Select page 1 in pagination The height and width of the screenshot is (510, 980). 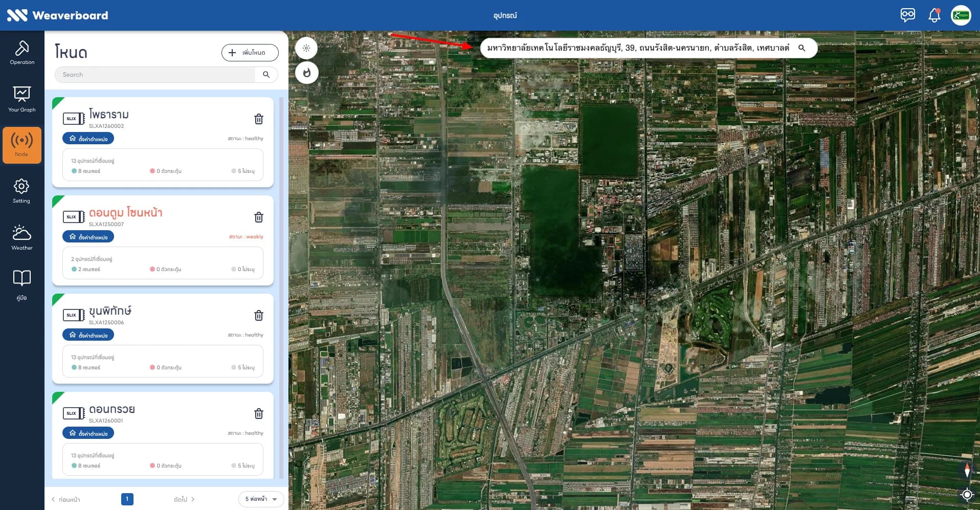[x=127, y=499]
